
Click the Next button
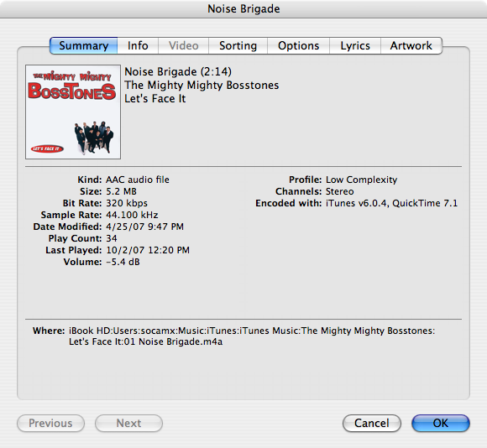[128, 423]
